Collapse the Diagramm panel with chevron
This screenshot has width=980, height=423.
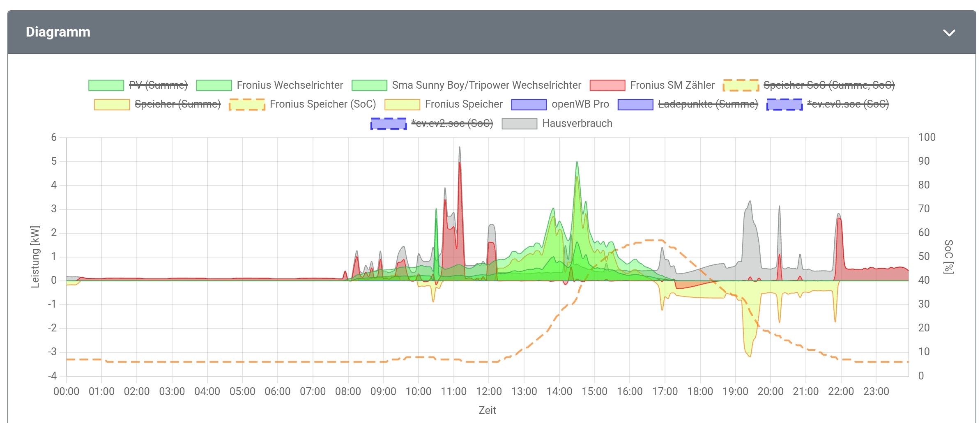pos(949,33)
